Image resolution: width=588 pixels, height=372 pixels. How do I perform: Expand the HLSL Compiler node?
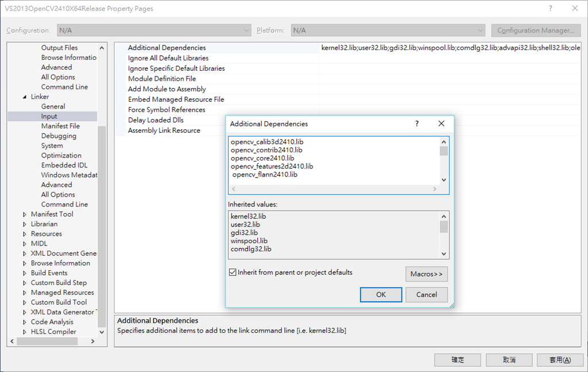(x=25, y=332)
